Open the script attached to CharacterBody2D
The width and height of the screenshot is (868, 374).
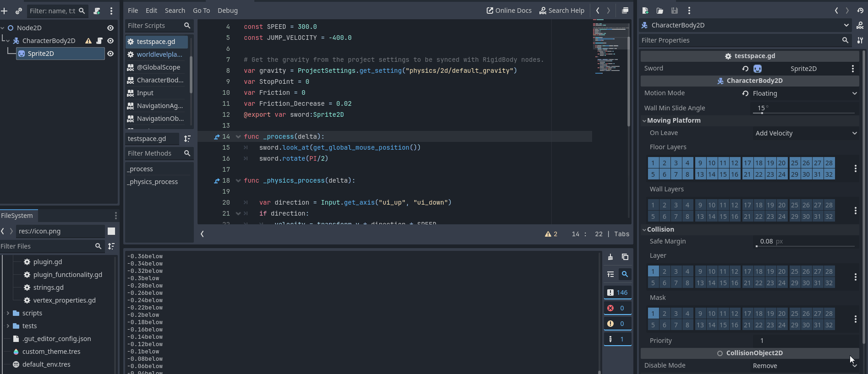[99, 41]
